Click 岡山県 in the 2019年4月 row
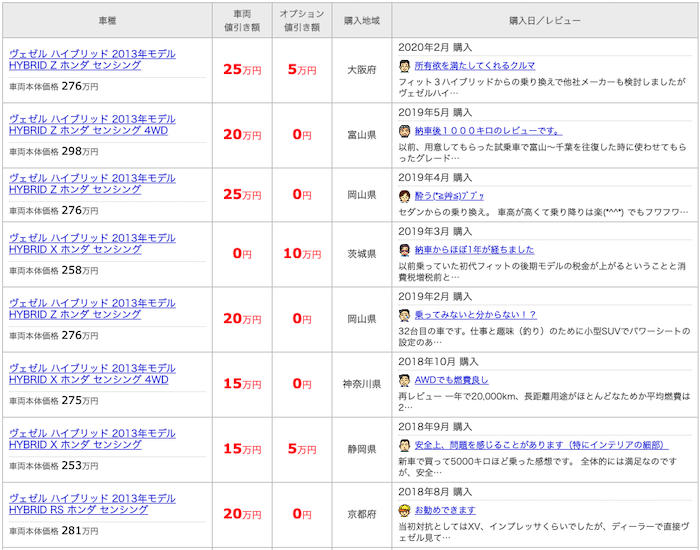 (362, 195)
